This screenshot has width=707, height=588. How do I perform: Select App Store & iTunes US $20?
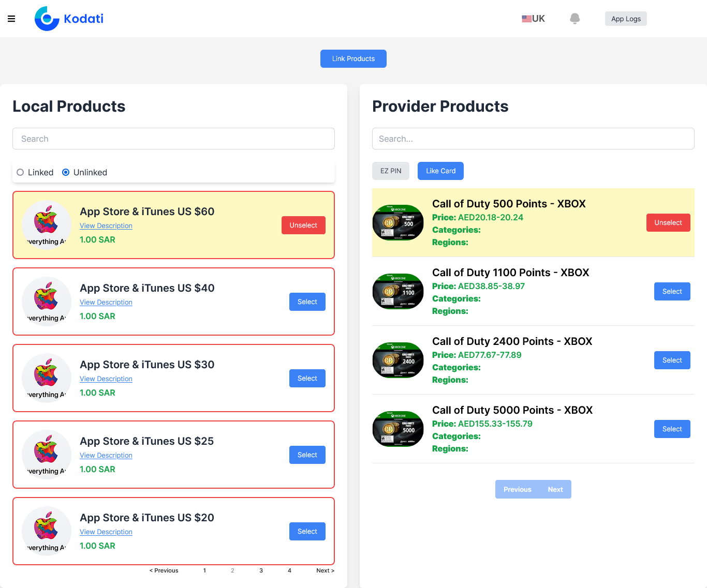pos(307,531)
